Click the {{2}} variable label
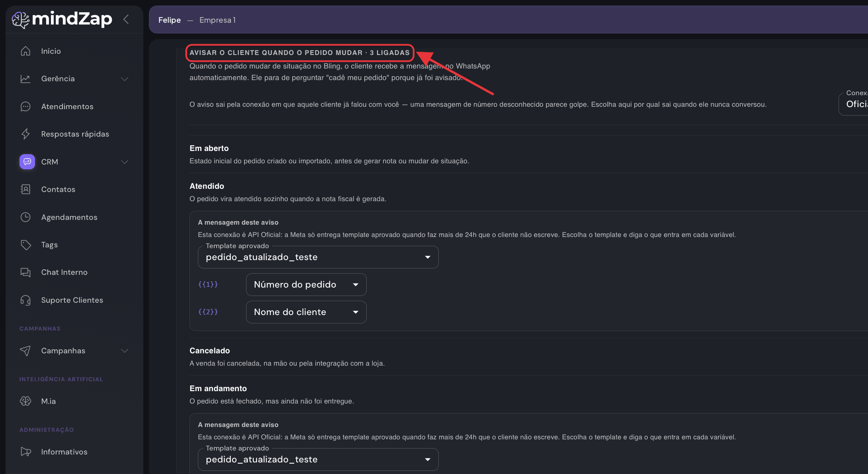Viewport: 868px width, 474px height. pyautogui.click(x=208, y=312)
